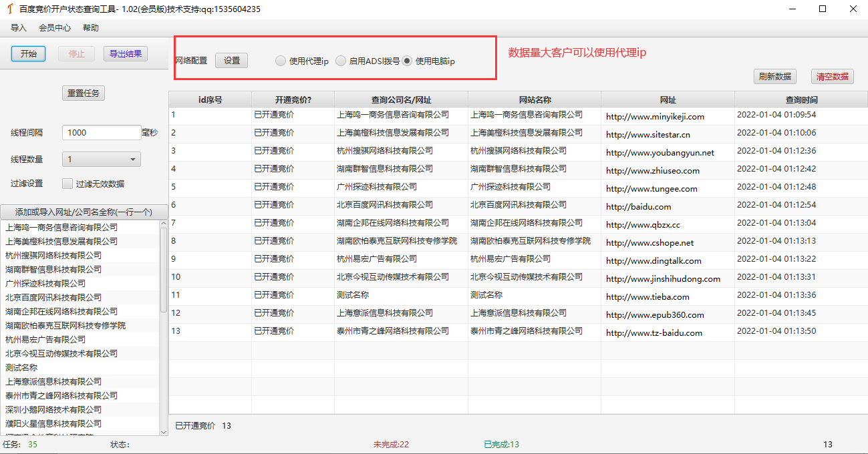Screen dimensions: 868x454
Task: Select the 使用代理ip radio option
Action: pos(281,61)
